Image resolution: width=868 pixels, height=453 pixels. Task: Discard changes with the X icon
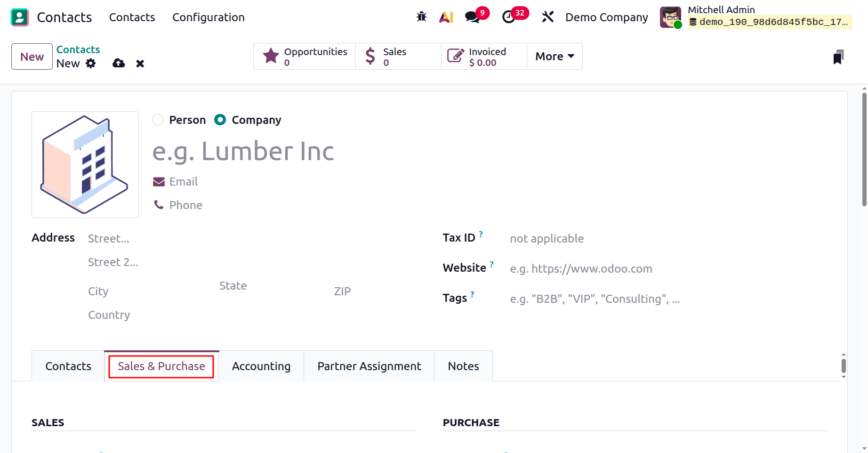pos(140,64)
